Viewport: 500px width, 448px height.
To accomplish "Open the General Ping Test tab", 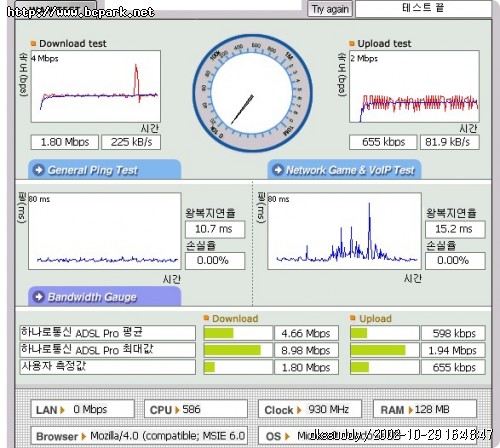I will pyautogui.click(x=105, y=170).
